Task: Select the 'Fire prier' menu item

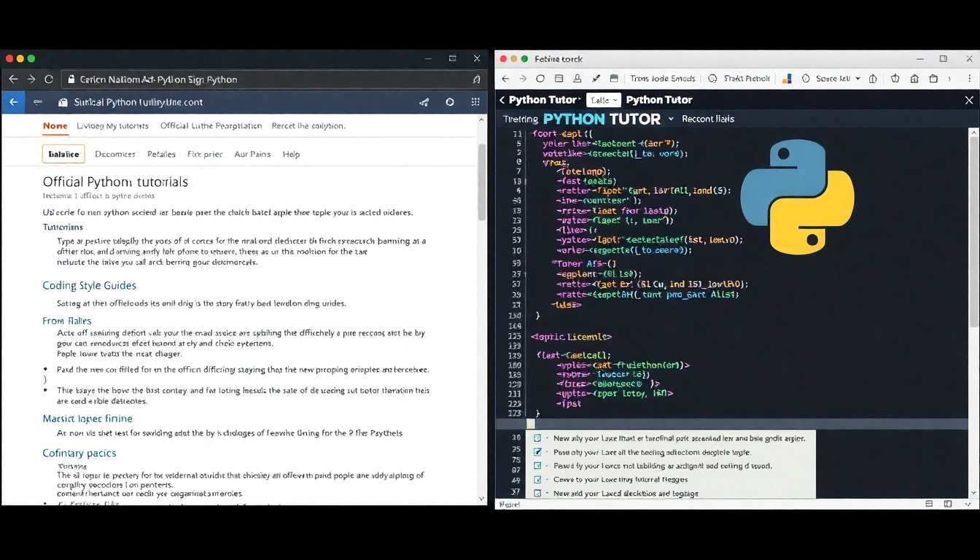Action: click(x=205, y=154)
